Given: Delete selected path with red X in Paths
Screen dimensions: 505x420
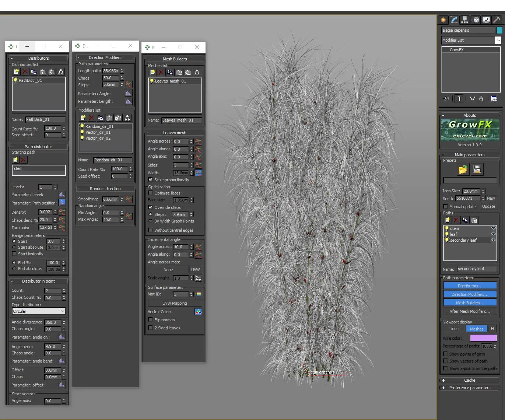Looking at the screenshot, I should point(456,220).
